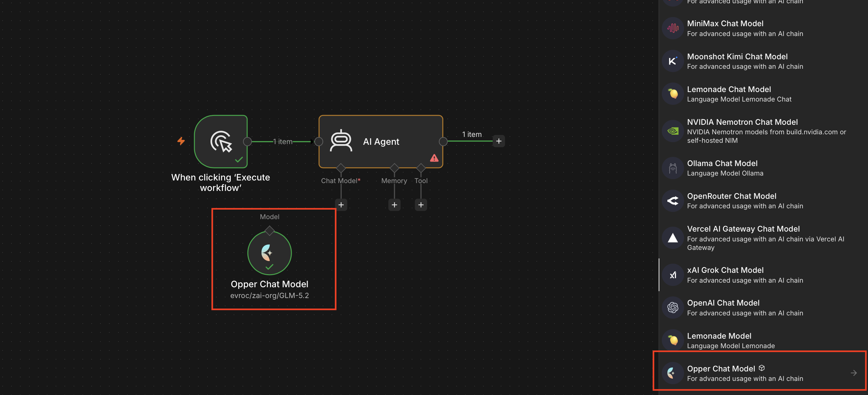This screenshot has width=868, height=395.
Task: Click the AI Agent title text
Action: tap(381, 142)
